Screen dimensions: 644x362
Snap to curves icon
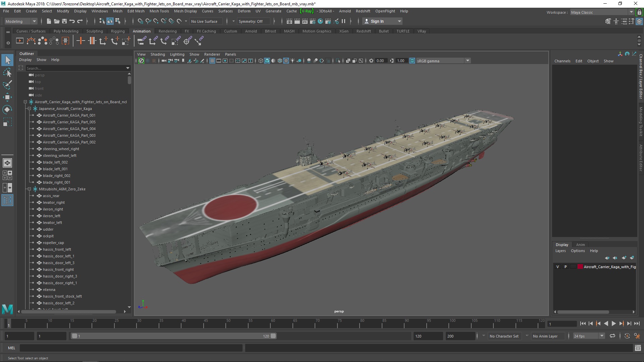point(148,21)
